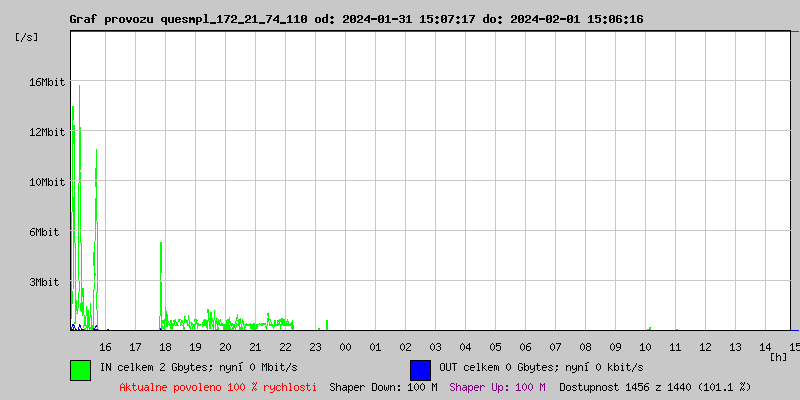Click hour label '10' on time axis
This screenshot has width=800, height=400.
tap(645, 347)
